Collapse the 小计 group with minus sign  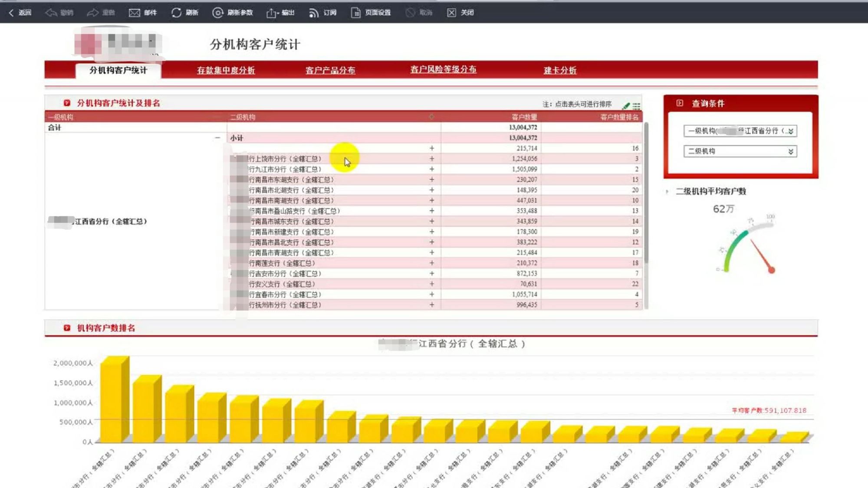coord(217,138)
